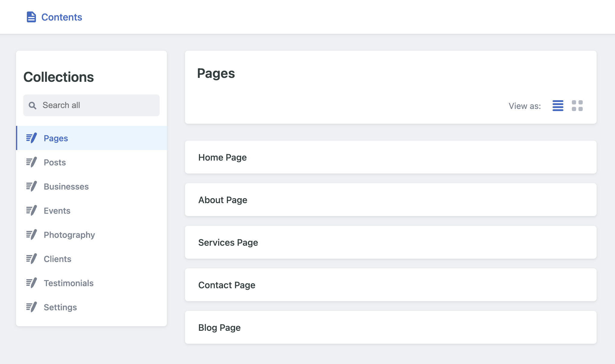Click the Photography collection icon
The image size is (615, 364).
point(31,235)
